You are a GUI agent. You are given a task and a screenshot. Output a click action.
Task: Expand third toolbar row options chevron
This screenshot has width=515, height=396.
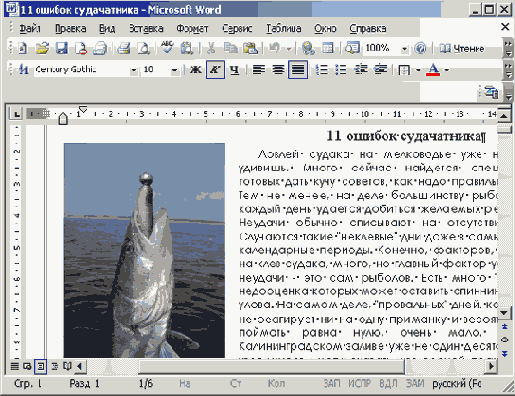pyautogui.click(x=508, y=93)
